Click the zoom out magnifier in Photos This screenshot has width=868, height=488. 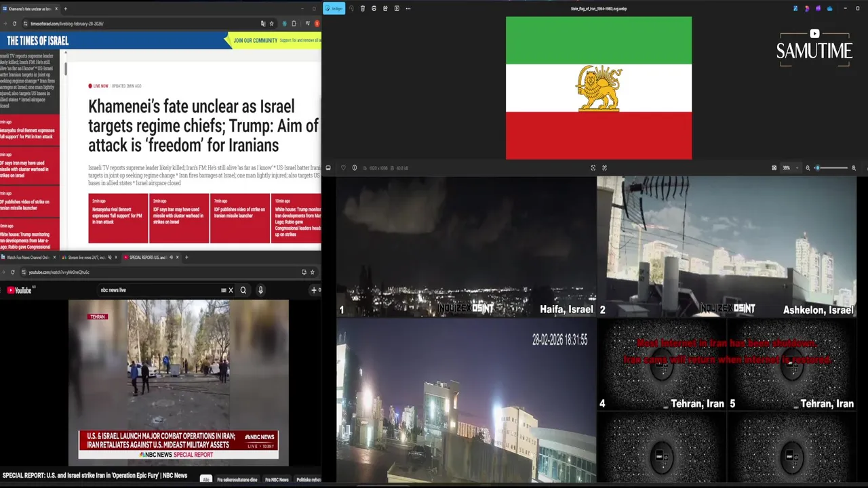pos(808,168)
